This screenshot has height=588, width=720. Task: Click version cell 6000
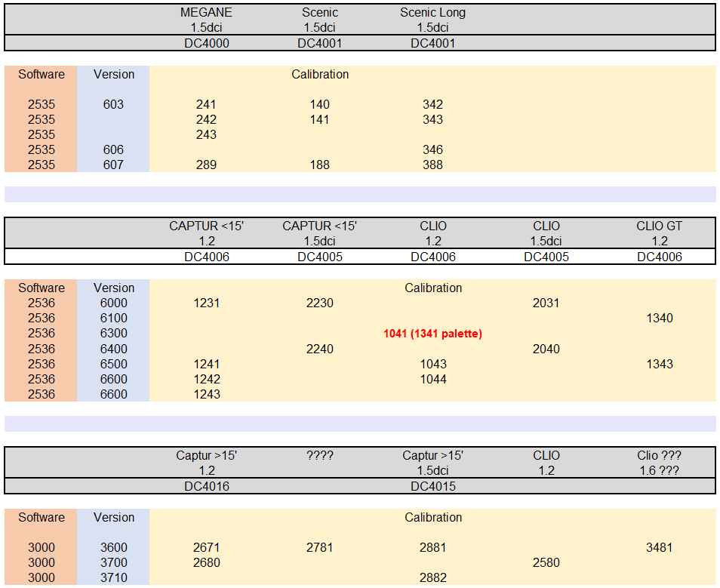(x=114, y=303)
